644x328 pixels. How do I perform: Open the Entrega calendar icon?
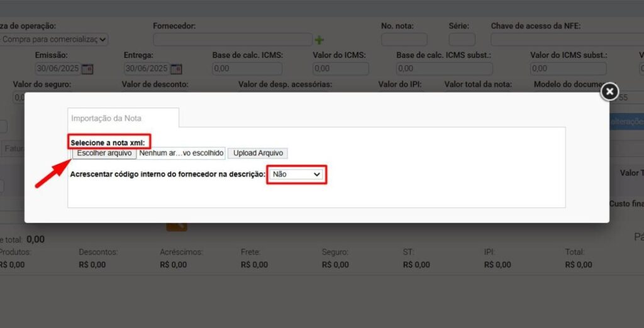(x=176, y=68)
